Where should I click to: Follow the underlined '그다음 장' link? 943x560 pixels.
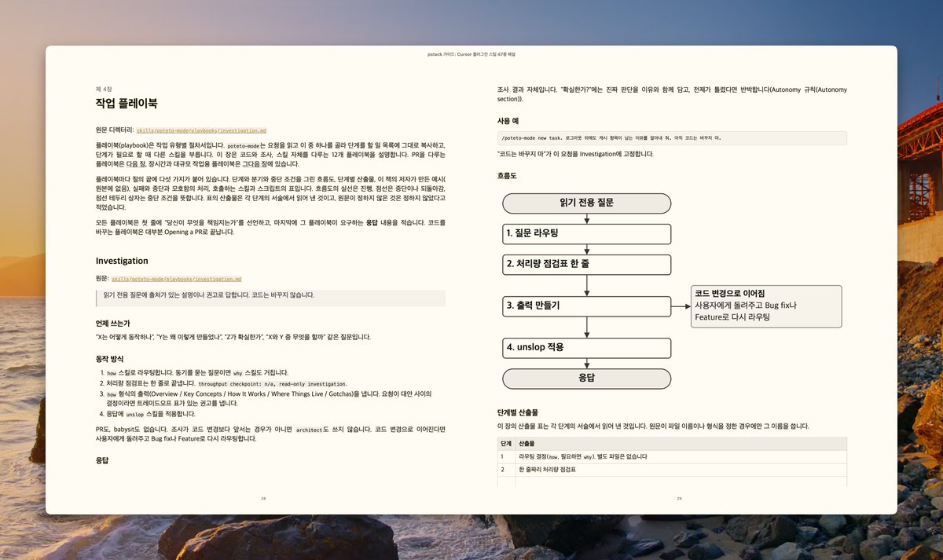tap(255, 164)
